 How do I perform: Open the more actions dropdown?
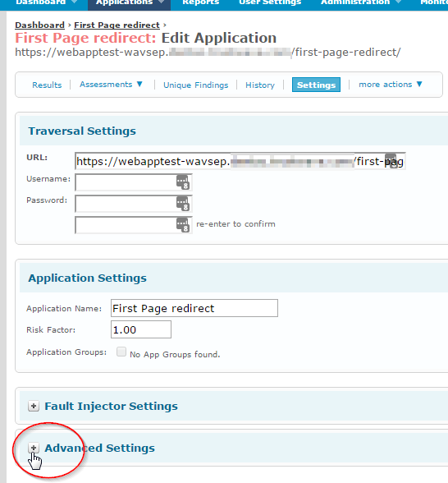click(x=391, y=85)
